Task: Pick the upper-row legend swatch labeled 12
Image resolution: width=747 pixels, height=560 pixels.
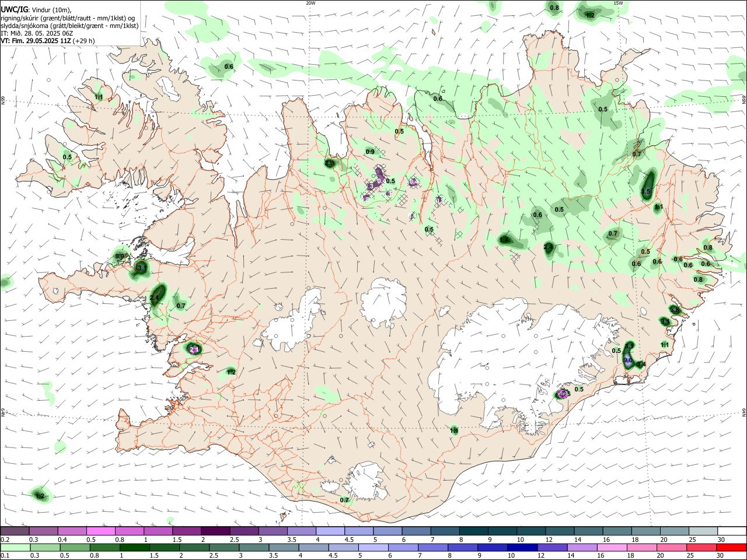Action: 558,531
